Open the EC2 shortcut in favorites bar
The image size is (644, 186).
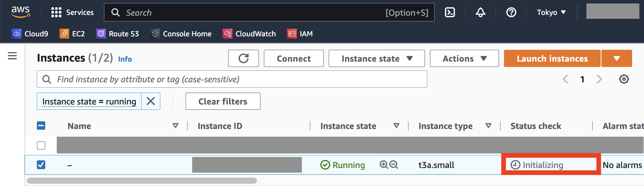click(72, 34)
